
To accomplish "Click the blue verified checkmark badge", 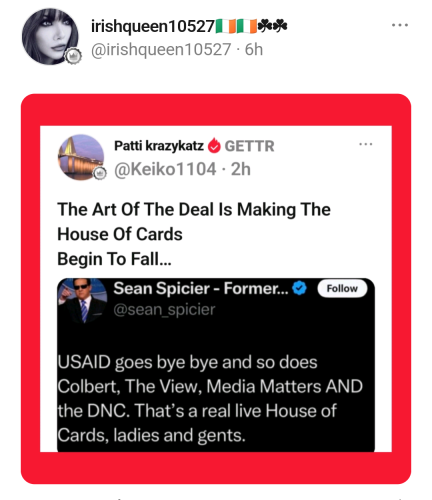I will tap(299, 288).
